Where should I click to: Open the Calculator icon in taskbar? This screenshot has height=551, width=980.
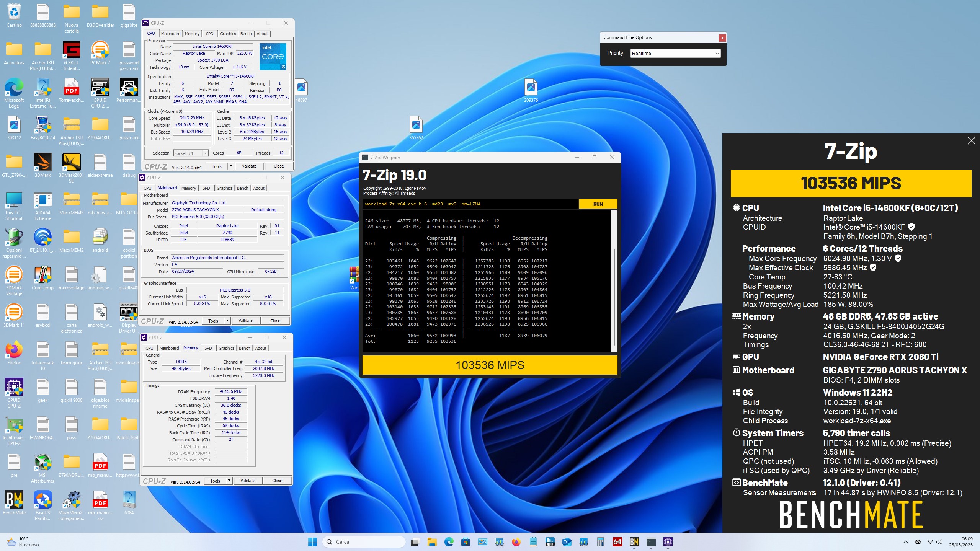tap(601, 542)
